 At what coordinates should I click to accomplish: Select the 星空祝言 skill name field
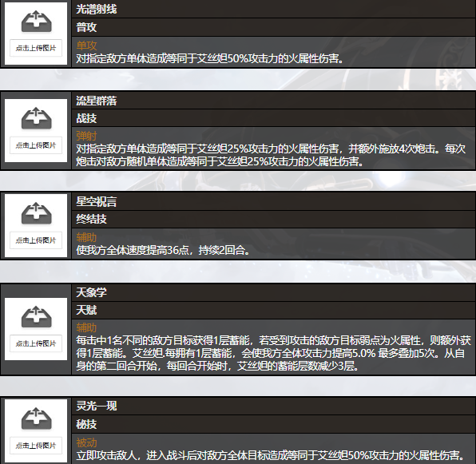273,201
